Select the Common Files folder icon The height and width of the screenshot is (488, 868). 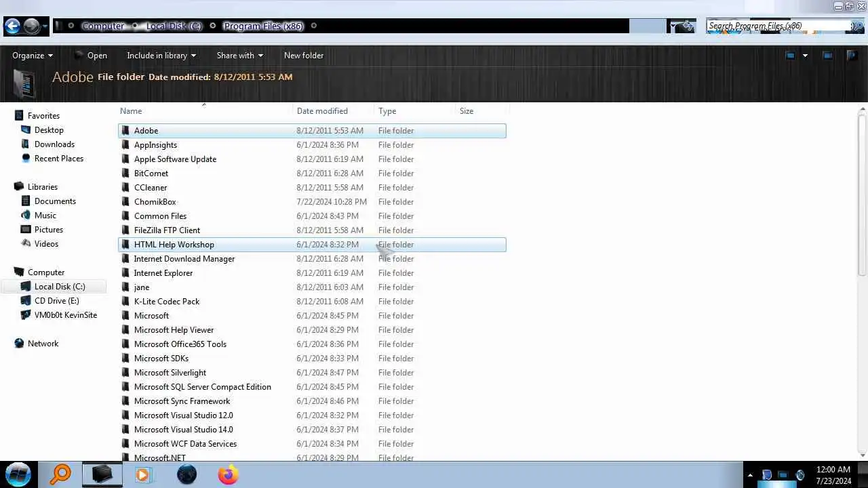(125, 216)
